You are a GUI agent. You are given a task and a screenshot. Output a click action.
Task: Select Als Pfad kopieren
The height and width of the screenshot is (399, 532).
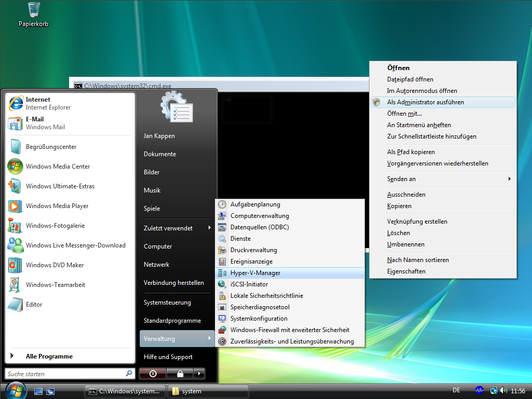[x=443, y=152]
